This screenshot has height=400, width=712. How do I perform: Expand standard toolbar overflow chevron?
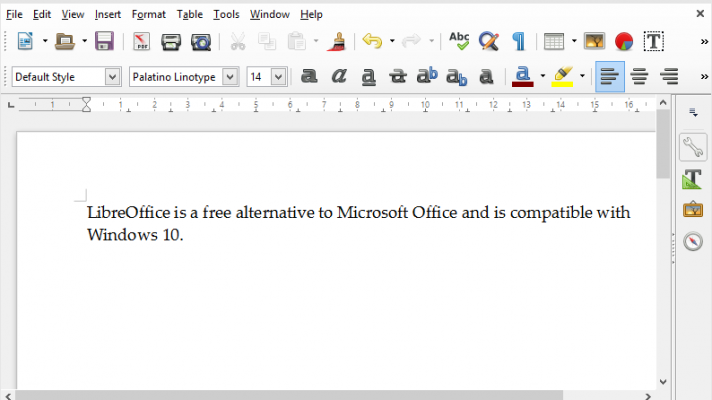pos(704,42)
